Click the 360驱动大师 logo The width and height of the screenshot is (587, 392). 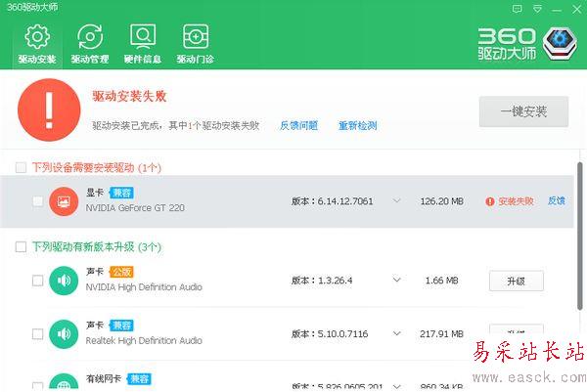(527, 44)
